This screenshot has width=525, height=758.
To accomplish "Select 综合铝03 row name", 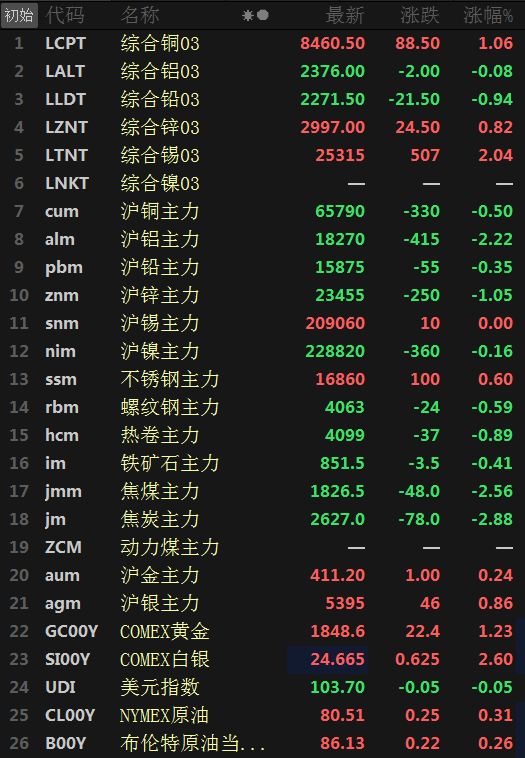I will 160,72.
